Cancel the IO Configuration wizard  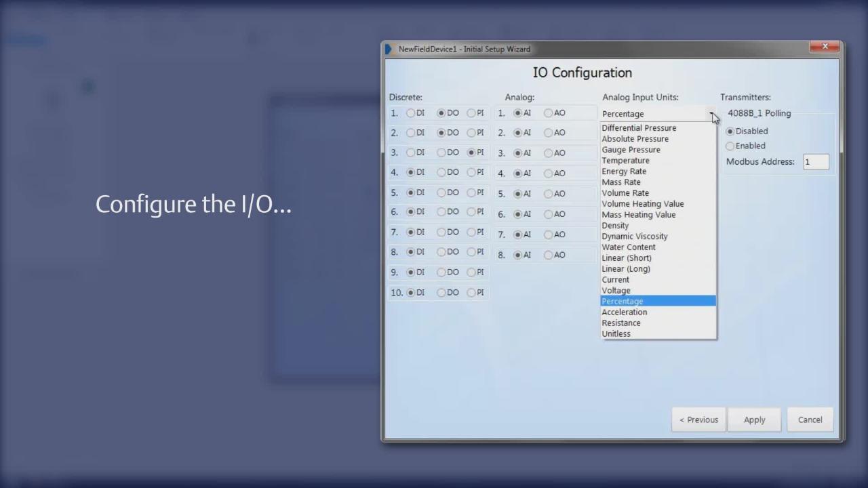pyautogui.click(x=810, y=420)
